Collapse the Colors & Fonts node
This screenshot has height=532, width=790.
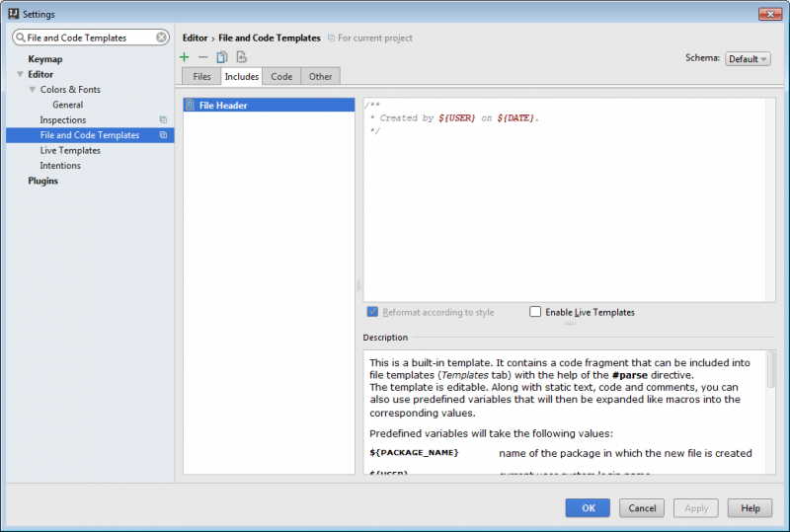click(33, 90)
